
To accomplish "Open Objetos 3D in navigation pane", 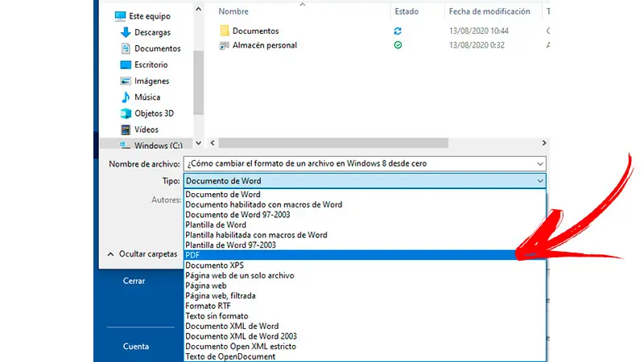I will pyautogui.click(x=154, y=113).
